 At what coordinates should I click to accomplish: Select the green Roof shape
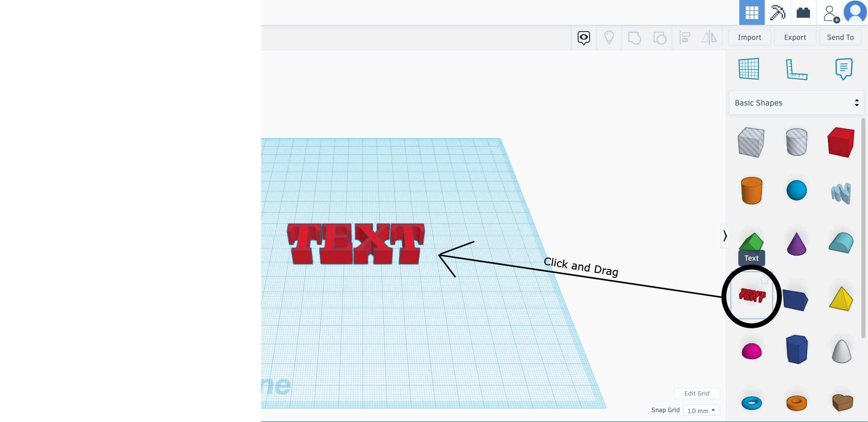[x=752, y=242]
